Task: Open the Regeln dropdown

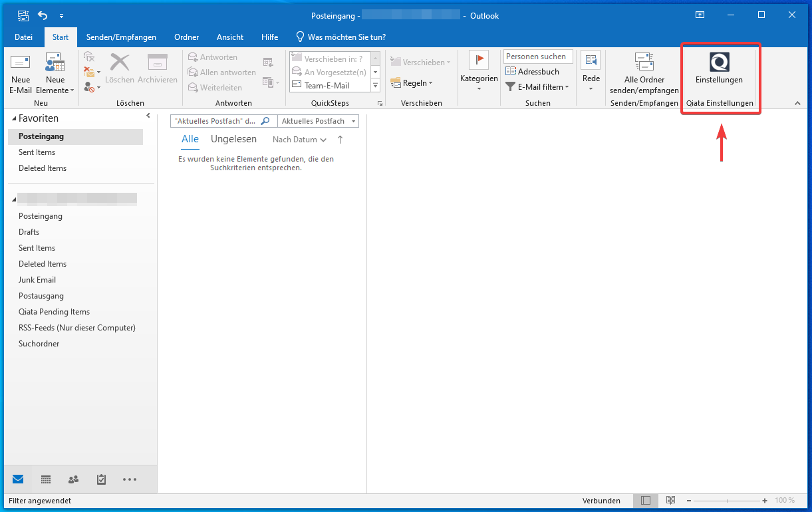Action: pyautogui.click(x=411, y=82)
